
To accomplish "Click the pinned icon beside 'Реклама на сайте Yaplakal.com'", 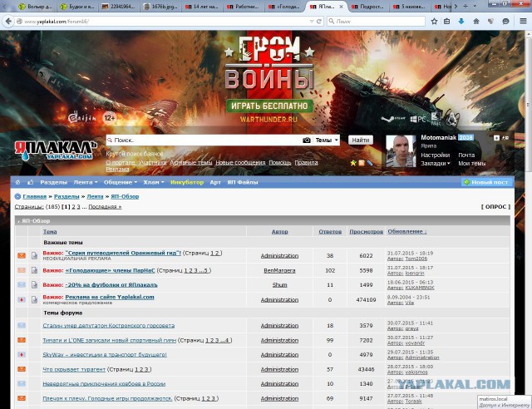I will (22, 299).
